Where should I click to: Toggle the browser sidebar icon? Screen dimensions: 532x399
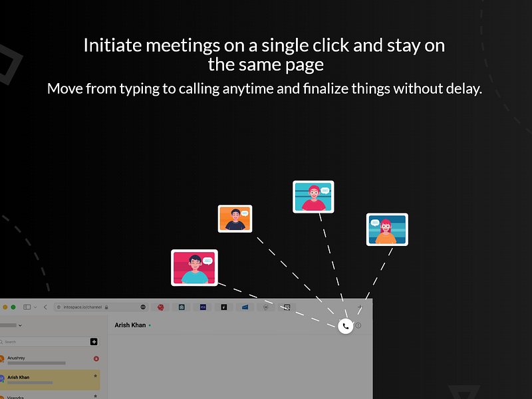point(27,307)
